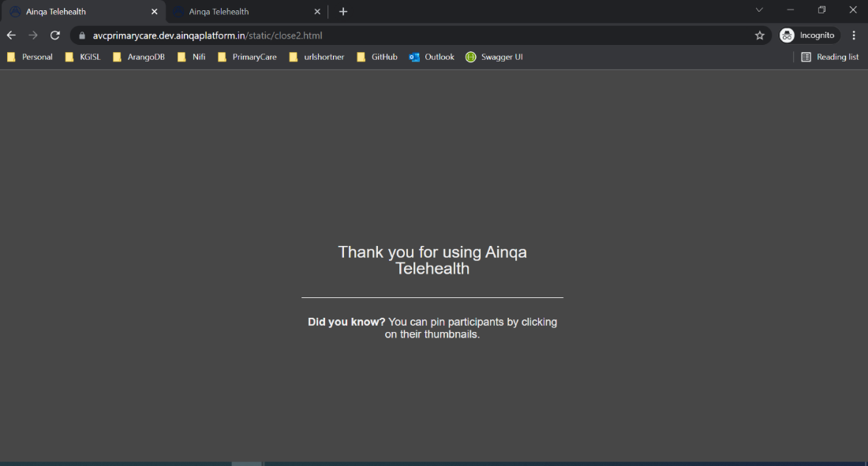The width and height of the screenshot is (868, 466).
Task: Click the 'Did you know?' tip text
Action: pyautogui.click(x=432, y=328)
